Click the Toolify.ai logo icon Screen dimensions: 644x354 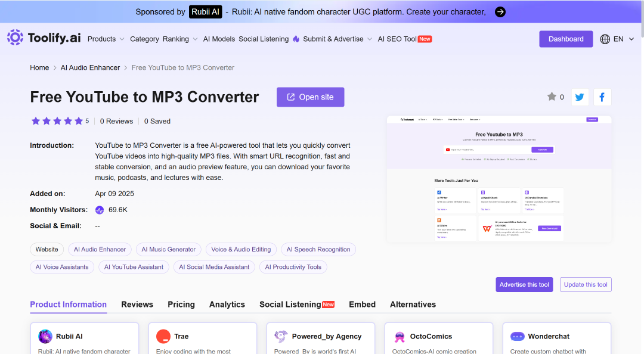tap(15, 38)
